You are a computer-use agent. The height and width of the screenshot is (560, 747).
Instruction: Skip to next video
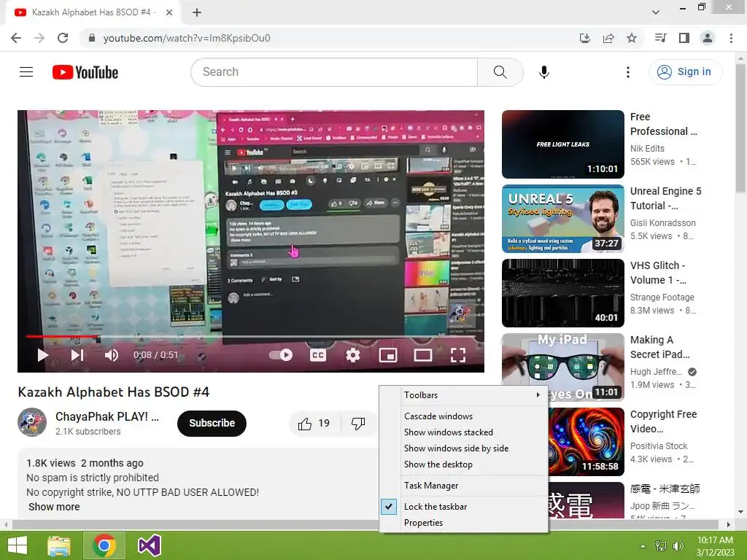pyautogui.click(x=77, y=355)
